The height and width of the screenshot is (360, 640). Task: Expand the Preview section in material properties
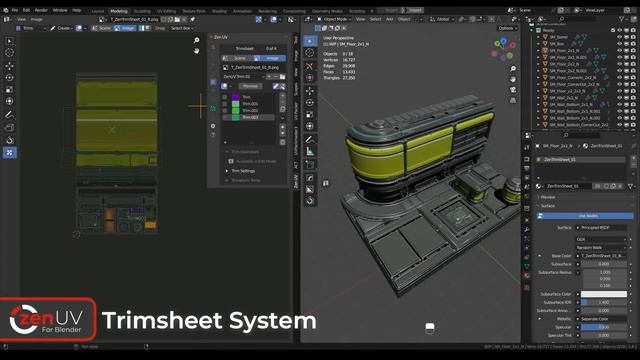tap(547, 197)
